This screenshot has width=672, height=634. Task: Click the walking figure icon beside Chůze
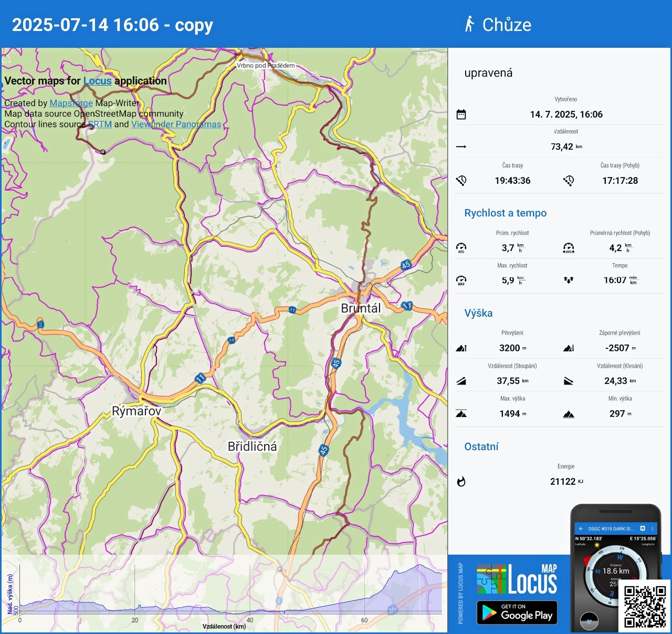469,24
